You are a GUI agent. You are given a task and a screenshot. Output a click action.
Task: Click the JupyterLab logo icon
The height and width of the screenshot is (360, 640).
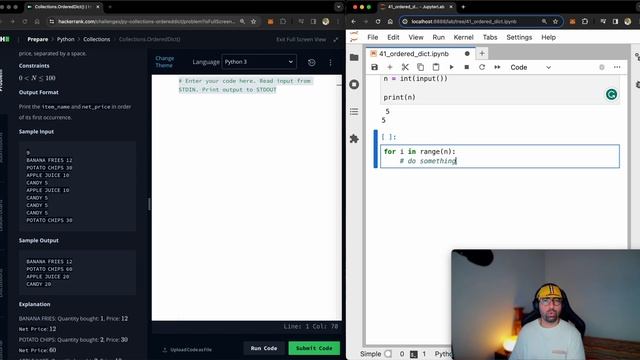(x=354, y=37)
